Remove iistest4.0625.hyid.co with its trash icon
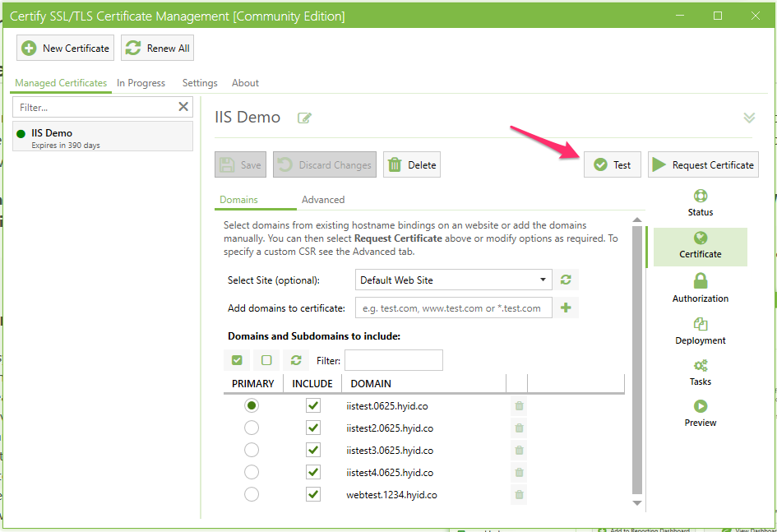This screenshot has height=532, width=777. pos(520,473)
